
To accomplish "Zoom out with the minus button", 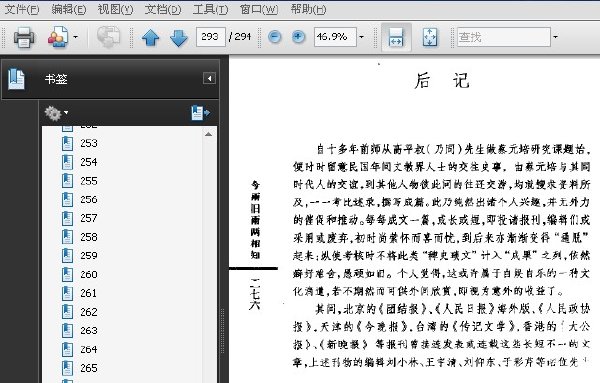I will tap(274, 37).
